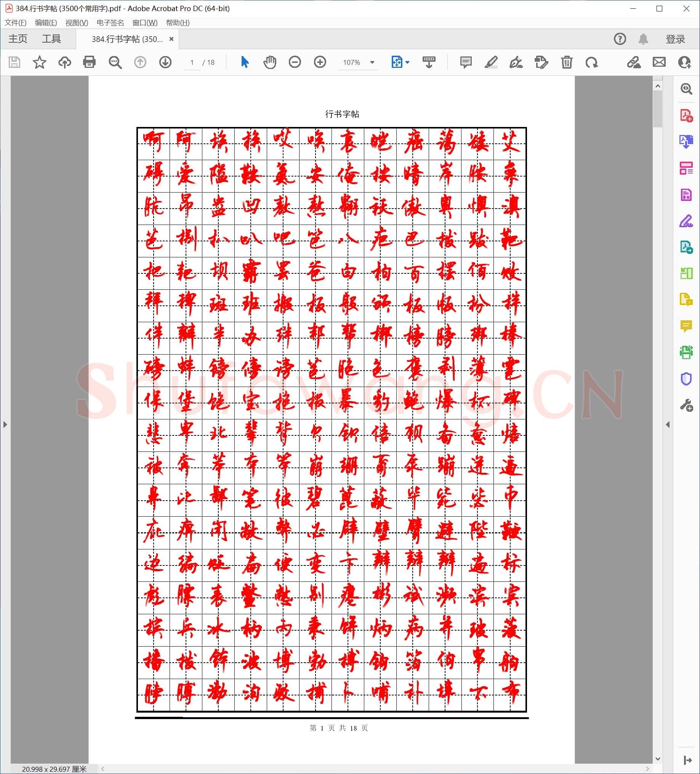Click the page number input field

[192, 62]
